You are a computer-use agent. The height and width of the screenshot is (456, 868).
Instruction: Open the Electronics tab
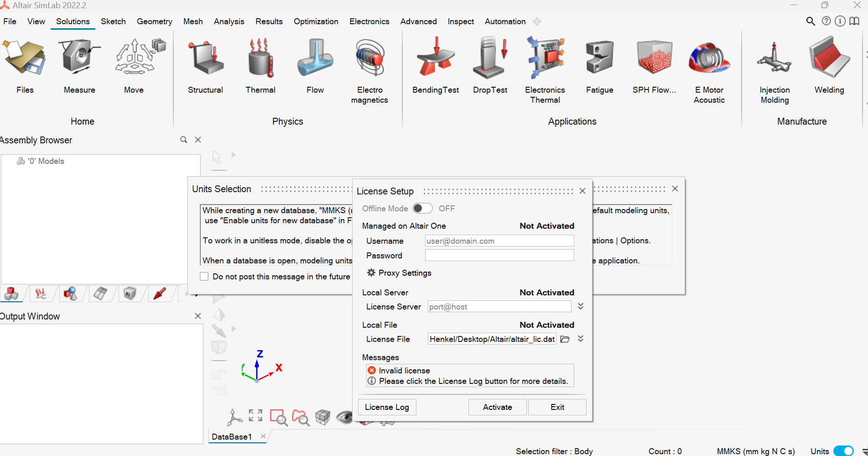click(369, 21)
